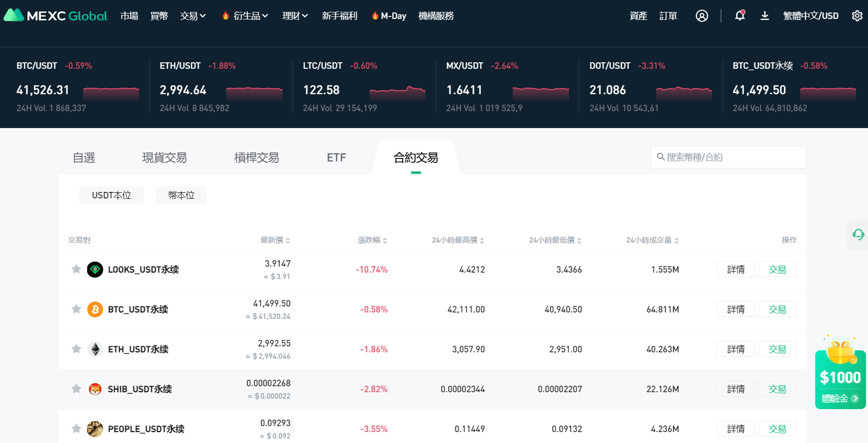Screen dimensions: 868x443
Task: Click the 搜索幣種/合約 search field
Action: click(728, 157)
